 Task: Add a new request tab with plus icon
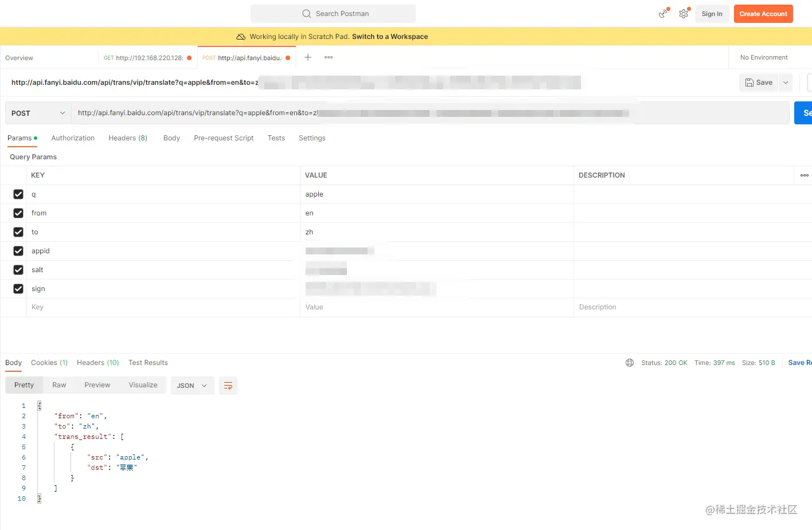tap(308, 57)
